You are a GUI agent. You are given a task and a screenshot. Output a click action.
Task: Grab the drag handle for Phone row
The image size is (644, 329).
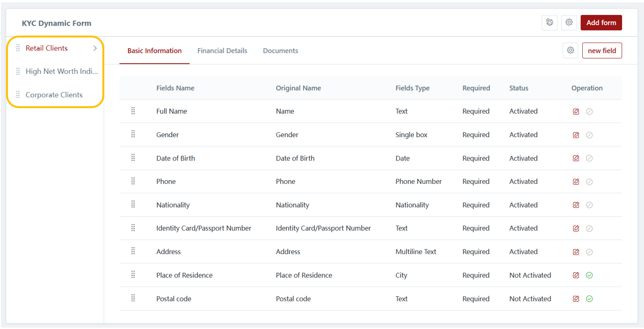(133, 181)
